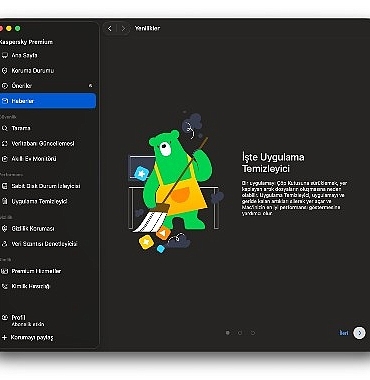Screen dimensions: 370x380
Task: Open the Koruma Durumu shield item
Action: point(48,71)
